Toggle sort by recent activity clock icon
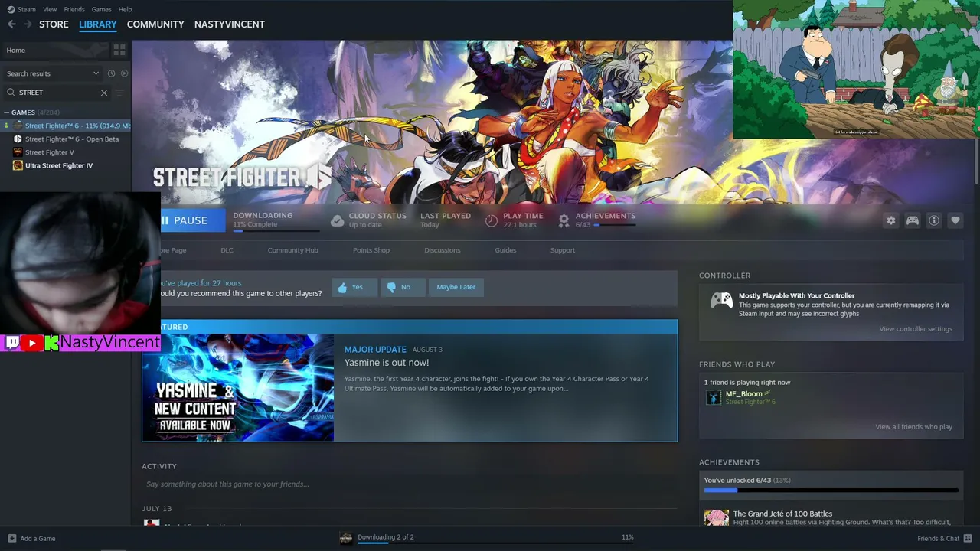 tap(111, 73)
